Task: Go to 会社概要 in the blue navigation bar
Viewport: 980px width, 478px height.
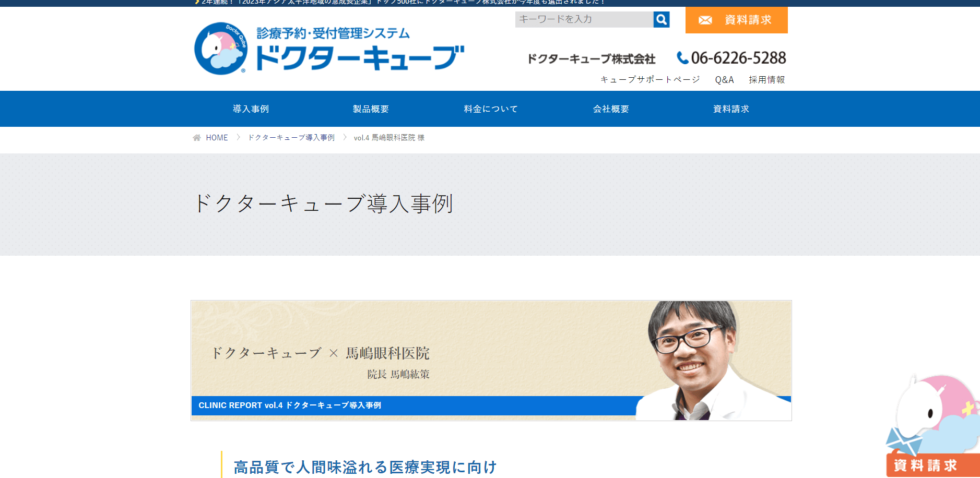Action: (611, 109)
